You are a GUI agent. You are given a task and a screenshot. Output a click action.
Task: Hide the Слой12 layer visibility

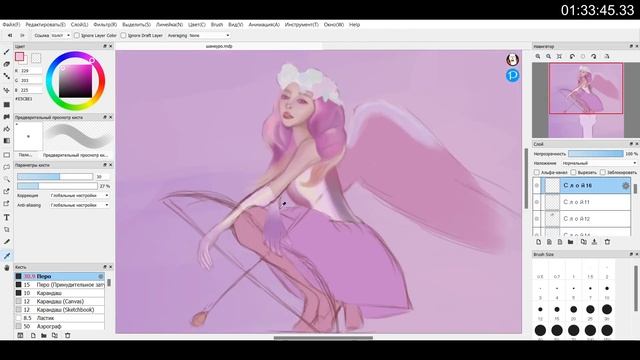(x=537, y=219)
